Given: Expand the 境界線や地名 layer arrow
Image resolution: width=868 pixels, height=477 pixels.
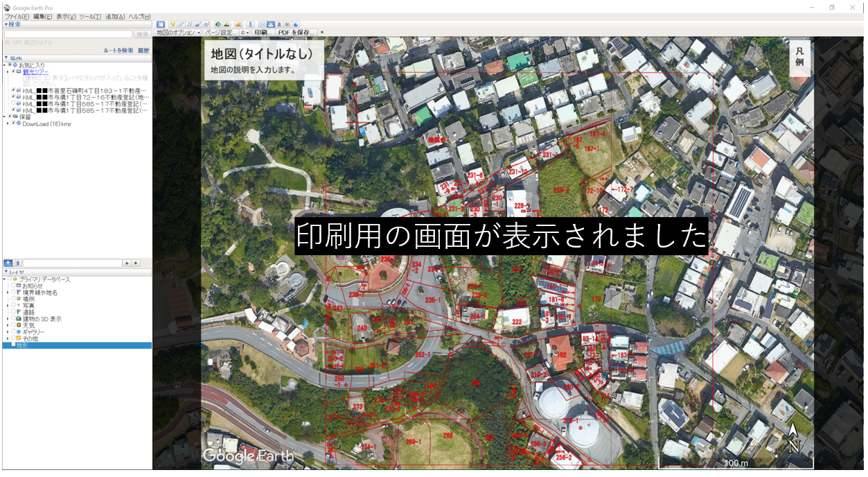Looking at the screenshot, I should click(x=8, y=293).
